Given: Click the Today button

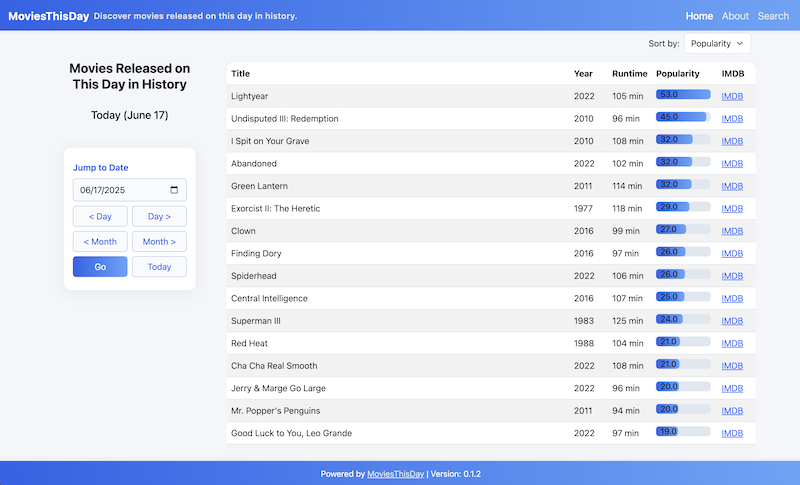Looking at the screenshot, I should coord(159,267).
